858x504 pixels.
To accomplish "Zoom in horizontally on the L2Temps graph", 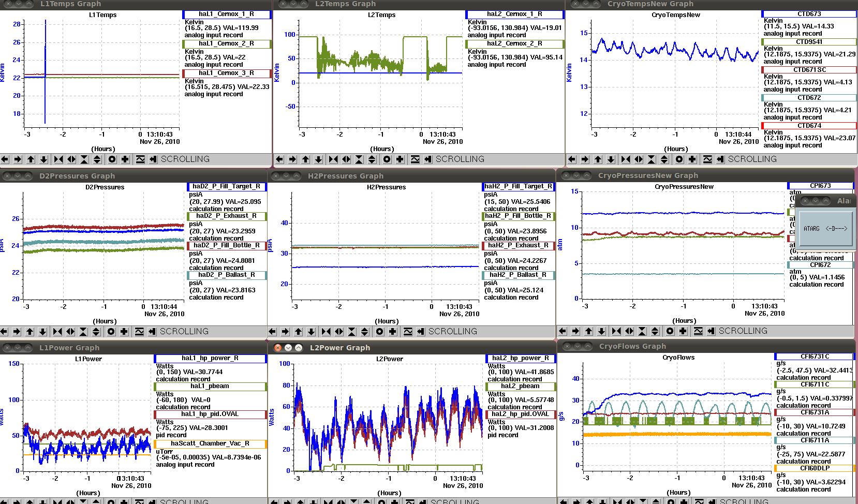I will click(x=333, y=159).
